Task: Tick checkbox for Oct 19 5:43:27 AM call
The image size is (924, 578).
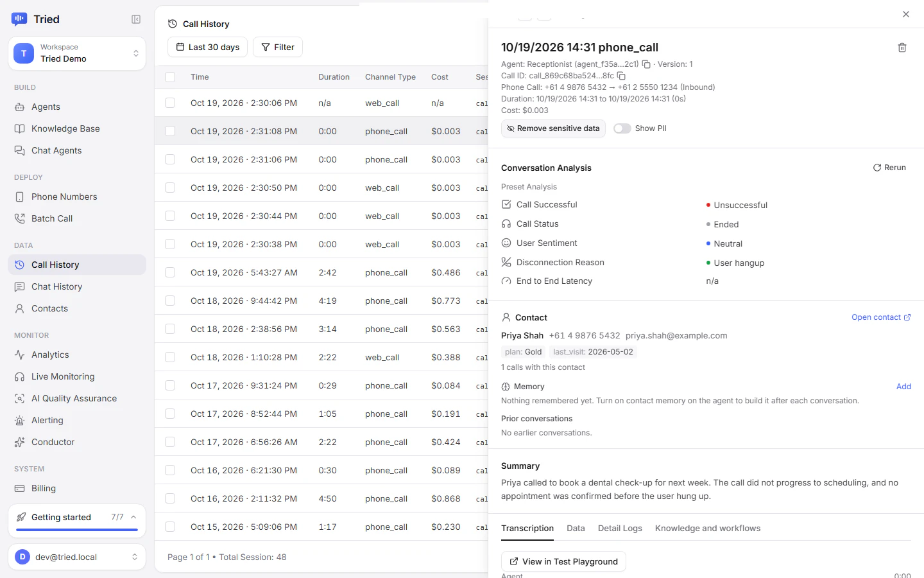Action: [170, 272]
